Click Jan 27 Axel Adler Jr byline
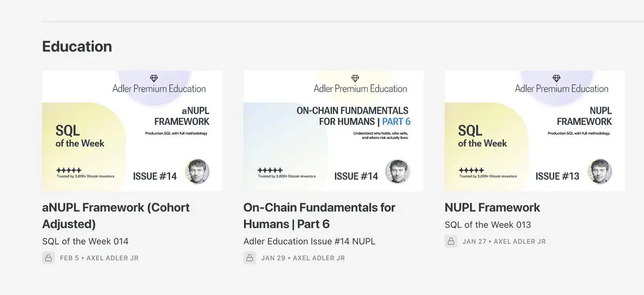The image size is (644, 295). (x=504, y=241)
